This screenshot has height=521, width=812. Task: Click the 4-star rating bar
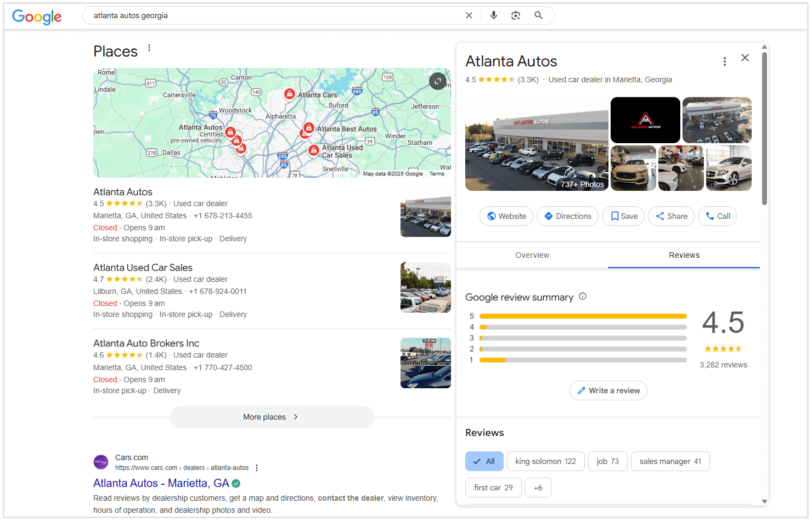[x=583, y=327]
